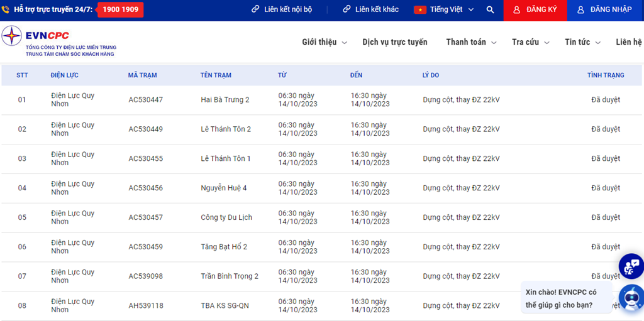The image size is (644, 321).
Task: Click the hotline phone icon
Action: [6, 10]
